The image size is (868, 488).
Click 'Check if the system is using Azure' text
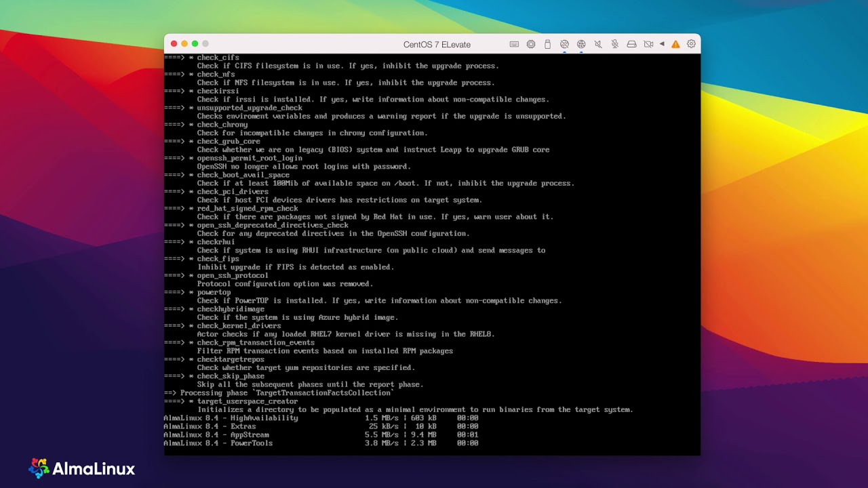click(x=298, y=317)
